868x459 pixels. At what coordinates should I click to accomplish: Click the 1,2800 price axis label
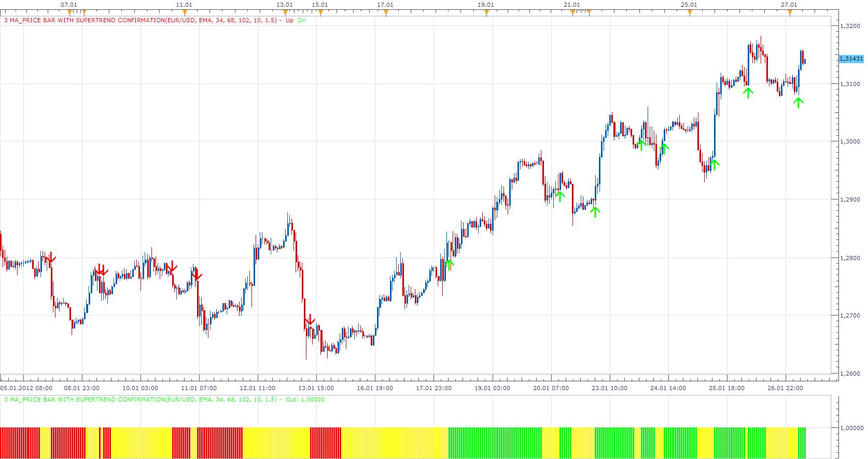tap(850, 258)
